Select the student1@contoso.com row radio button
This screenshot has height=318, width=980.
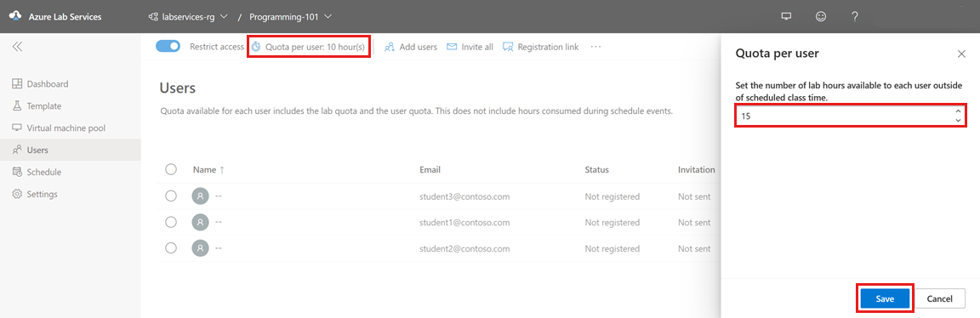pos(171,222)
